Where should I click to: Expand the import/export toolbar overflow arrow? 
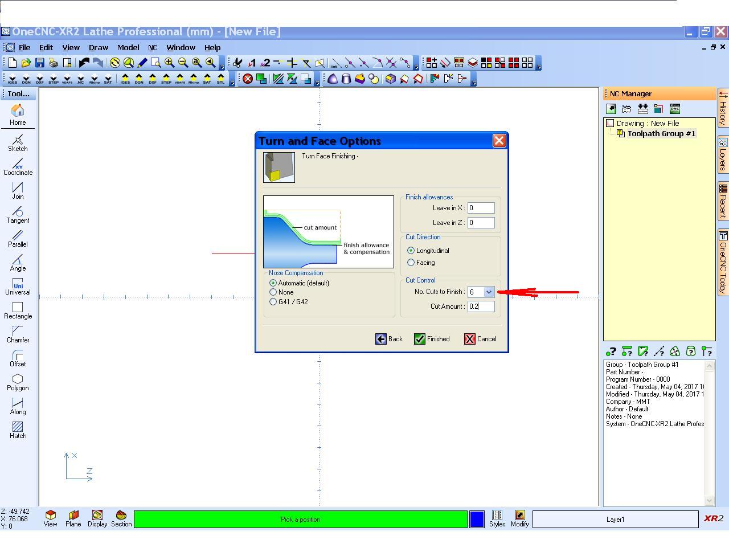point(232,83)
